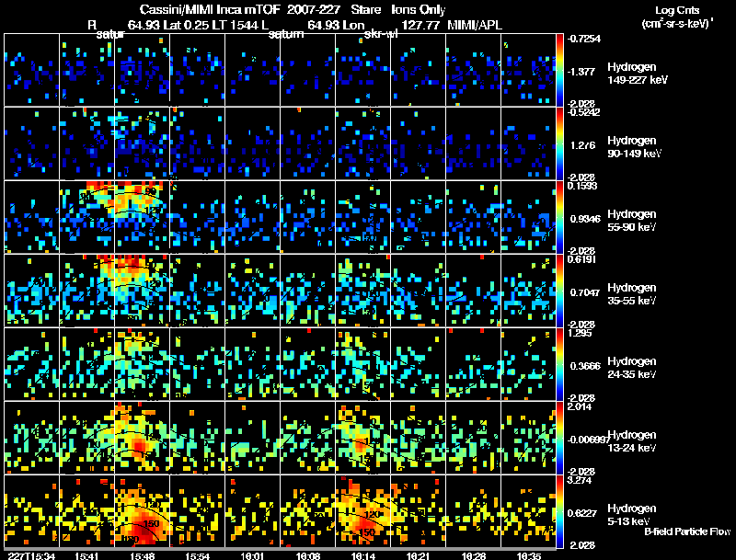This screenshot has width=736, height=560.
Task: Select the 'Hydrogen 55-90 keV' row label
Action: tap(632, 221)
